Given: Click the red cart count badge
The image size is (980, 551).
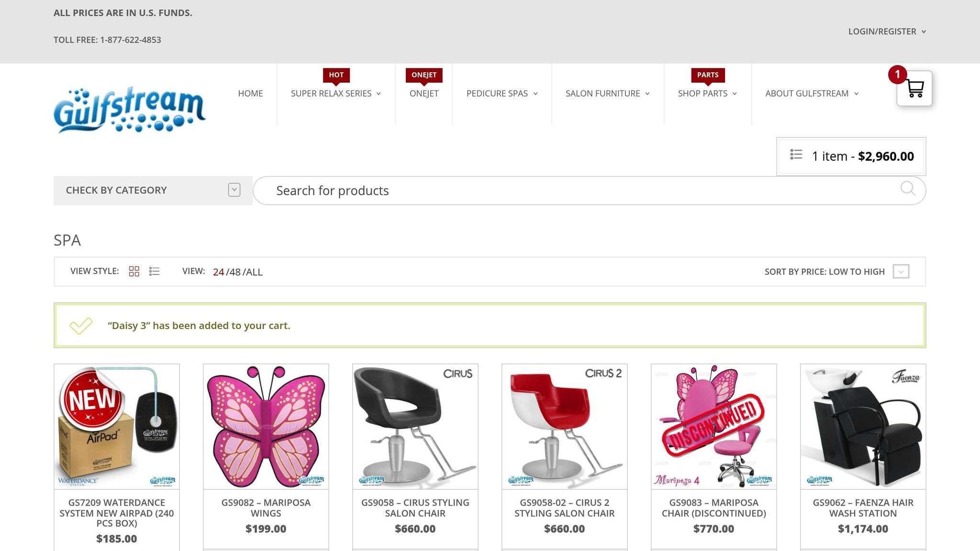Looking at the screenshot, I should (x=898, y=75).
